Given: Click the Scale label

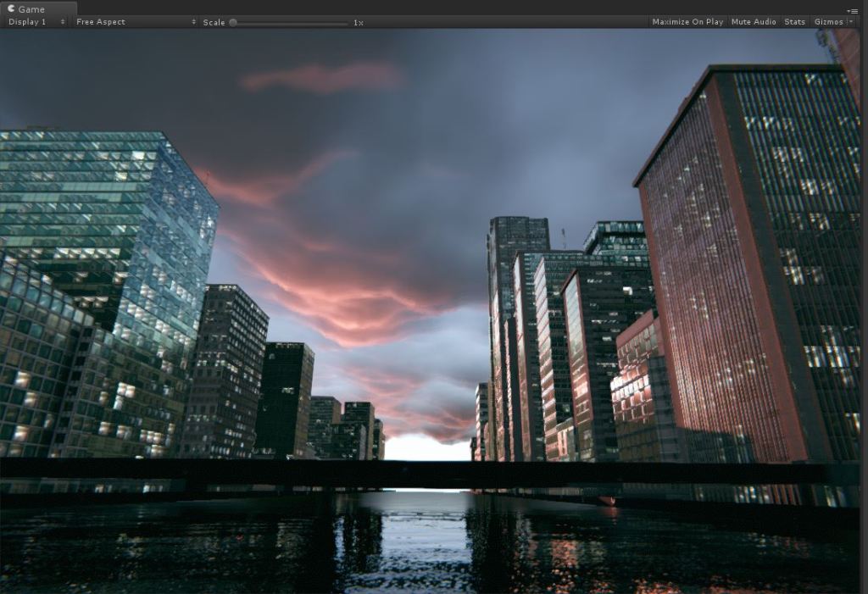Looking at the screenshot, I should 214,22.
